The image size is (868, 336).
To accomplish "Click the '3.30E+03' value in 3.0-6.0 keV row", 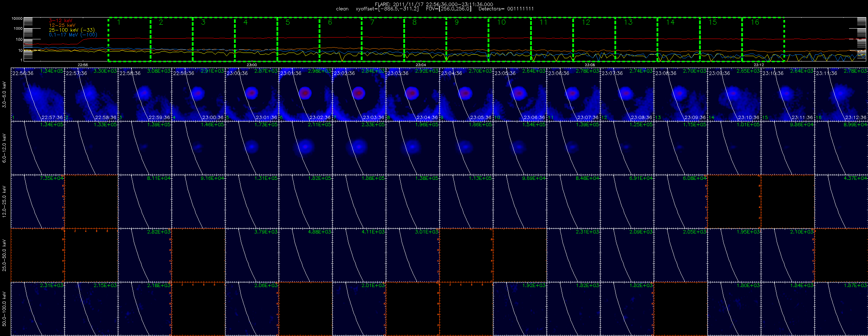I will point(105,71).
